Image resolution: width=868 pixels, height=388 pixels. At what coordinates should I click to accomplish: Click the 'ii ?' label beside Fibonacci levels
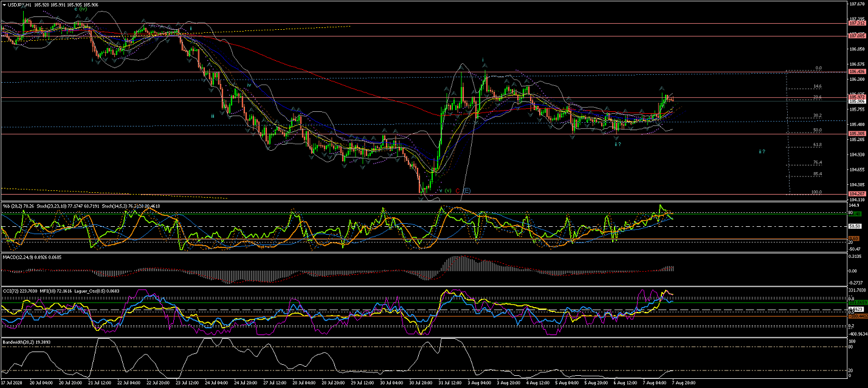tap(762, 151)
